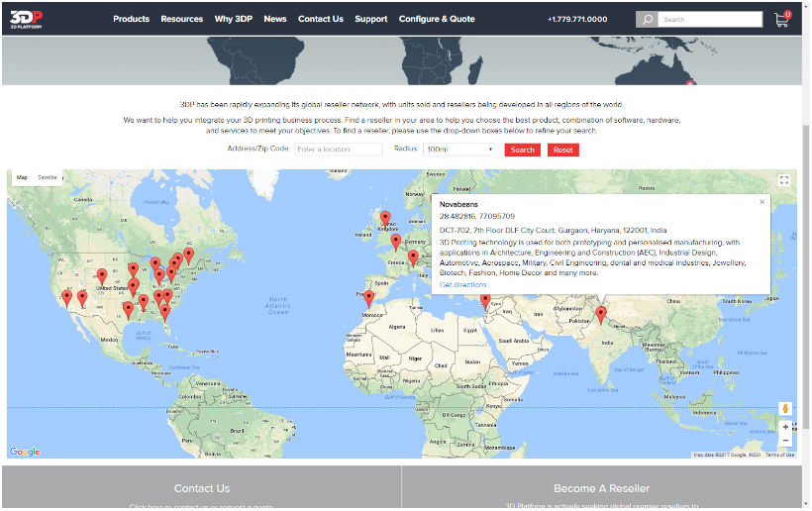Focus the header Search field
Viewport: 812px width, 511px height.
tap(710, 20)
